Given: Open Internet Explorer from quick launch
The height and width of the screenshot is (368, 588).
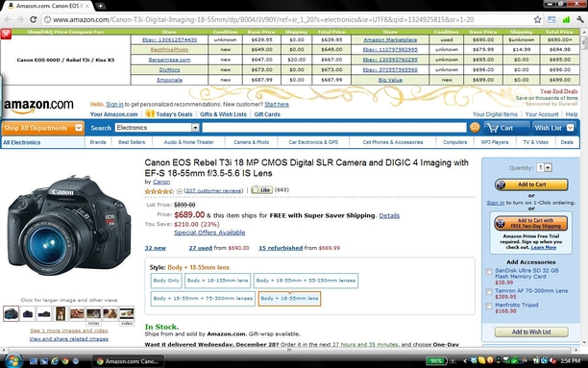Looking at the screenshot, I should point(55,361).
